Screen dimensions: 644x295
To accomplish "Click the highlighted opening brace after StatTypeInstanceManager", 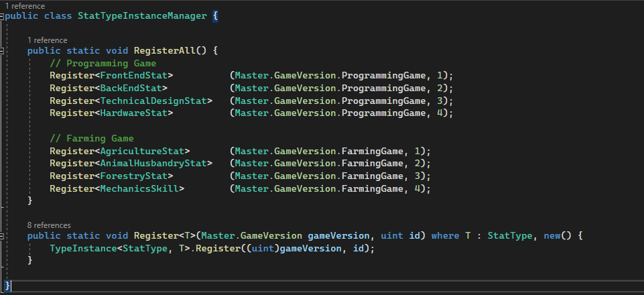I will click(215, 16).
